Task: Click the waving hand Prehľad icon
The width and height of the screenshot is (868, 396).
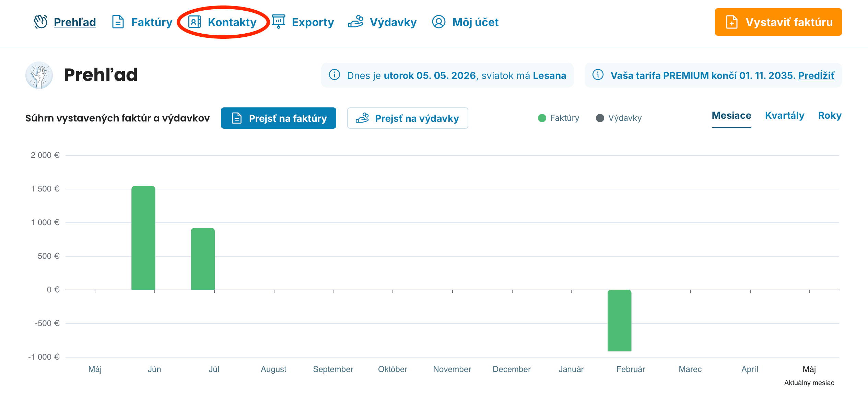Action: (41, 22)
